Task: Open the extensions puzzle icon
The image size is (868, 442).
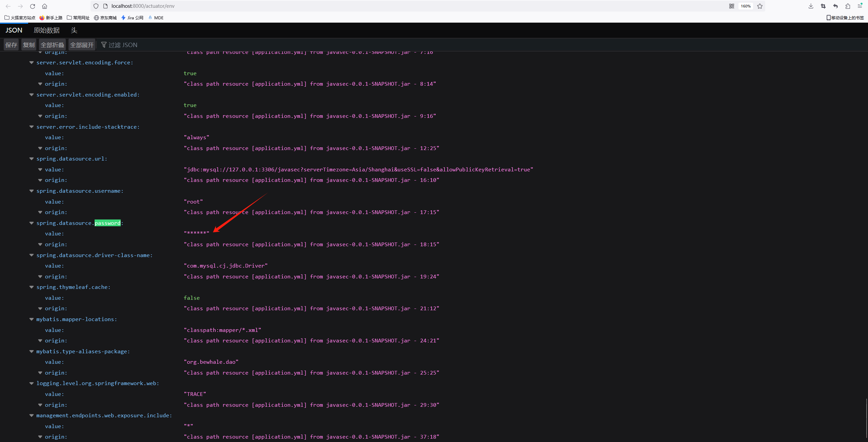Action: [848, 6]
